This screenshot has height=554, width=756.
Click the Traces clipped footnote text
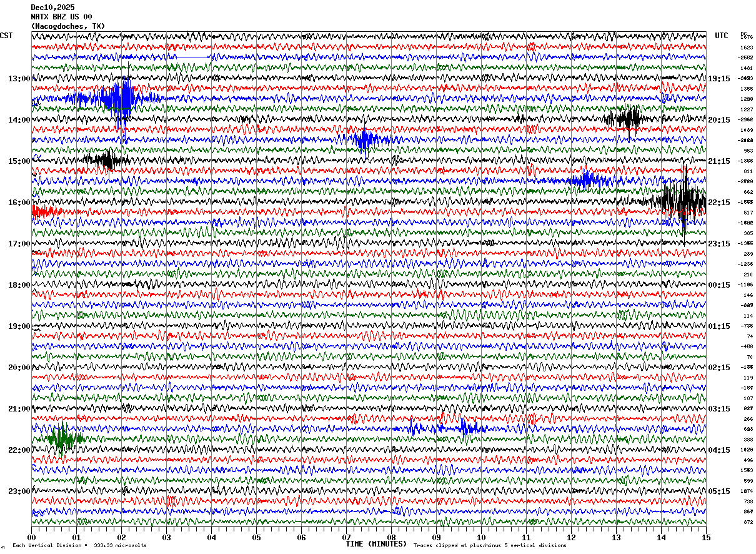490,545
